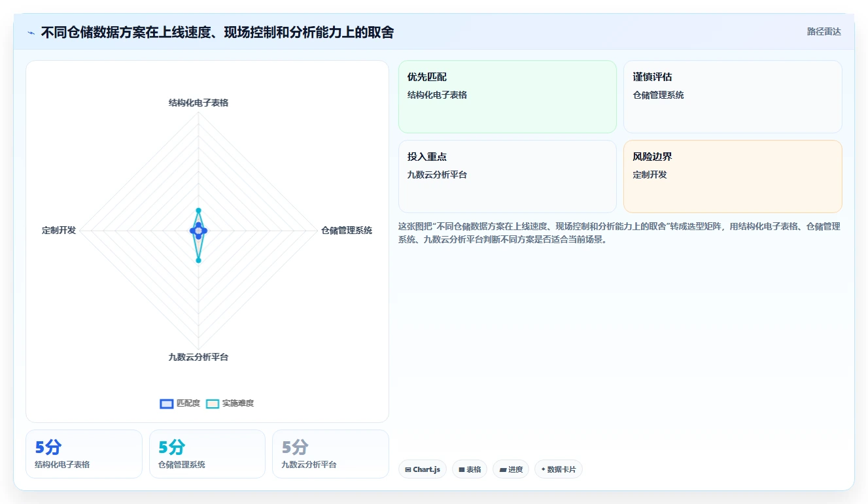Select the 谨慎评估 card
Screen dimensions: 868x504
pos(733,97)
